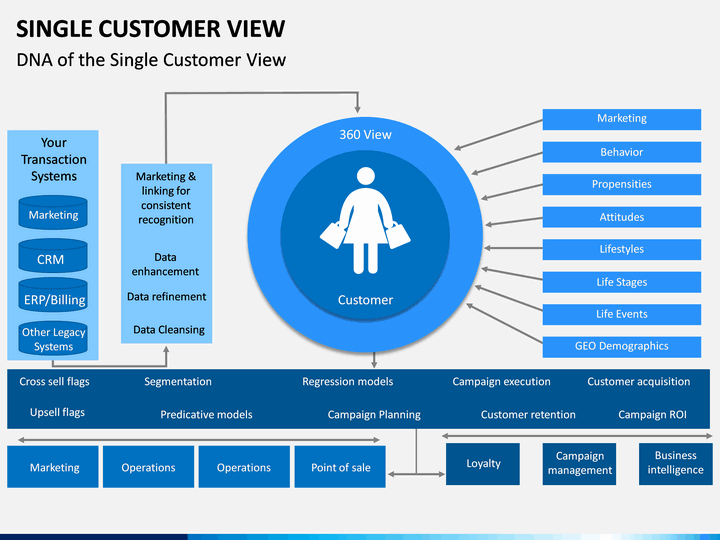Select the Loyalty box

tap(483, 464)
